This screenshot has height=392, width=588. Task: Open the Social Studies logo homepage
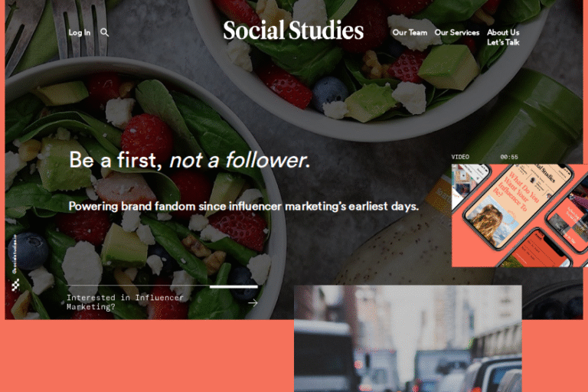[x=293, y=31]
